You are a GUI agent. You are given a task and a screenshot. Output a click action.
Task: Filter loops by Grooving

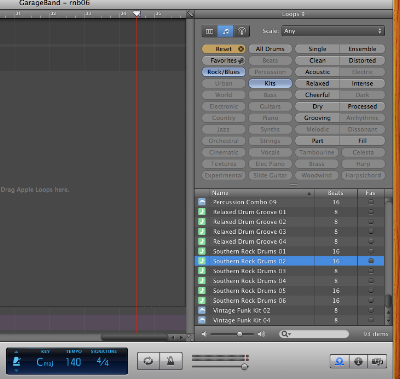click(317, 118)
